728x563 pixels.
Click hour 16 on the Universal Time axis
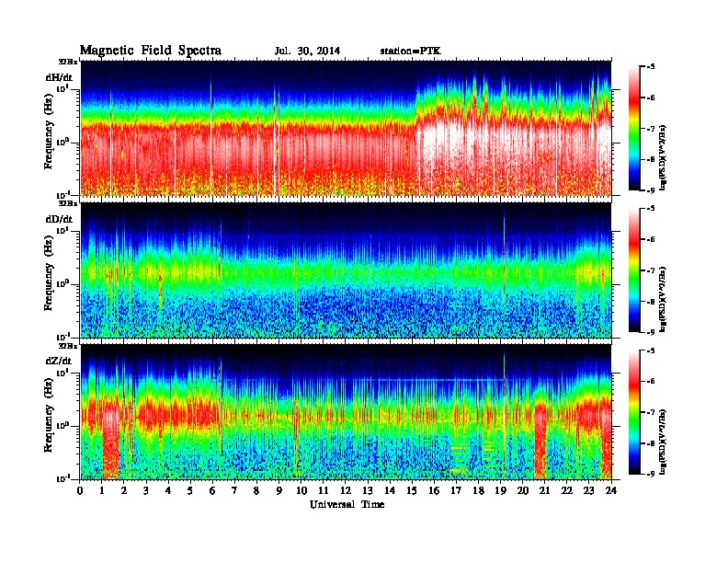[x=434, y=491]
